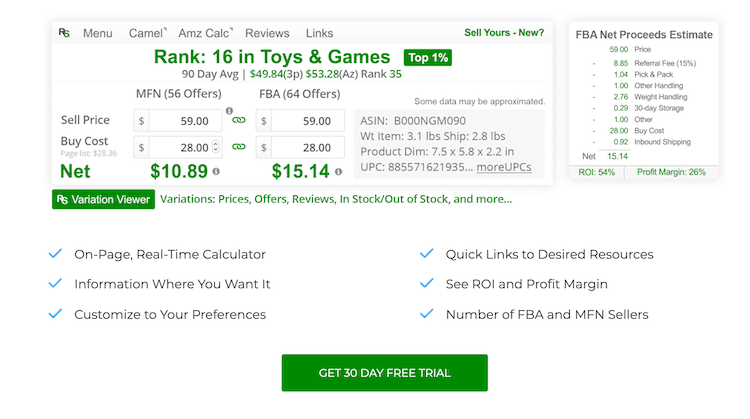This screenshot has height=419, width=750.
Task: Click checkmark icon beside See ROI and Profit Margin
Action: coord(427,284)
